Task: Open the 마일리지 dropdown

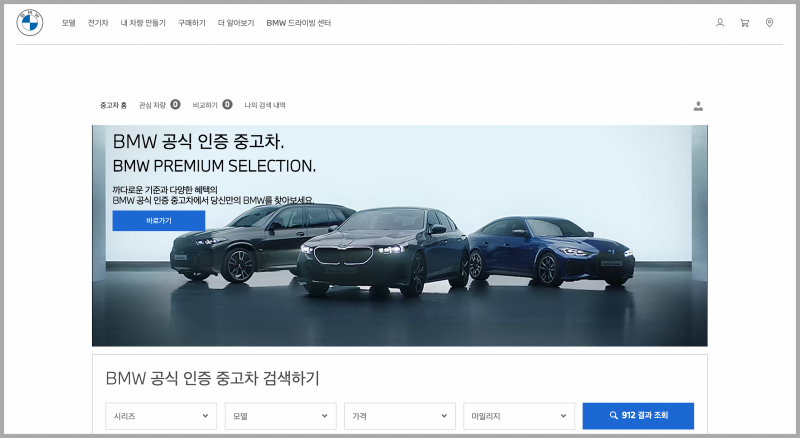Action: 518,415
